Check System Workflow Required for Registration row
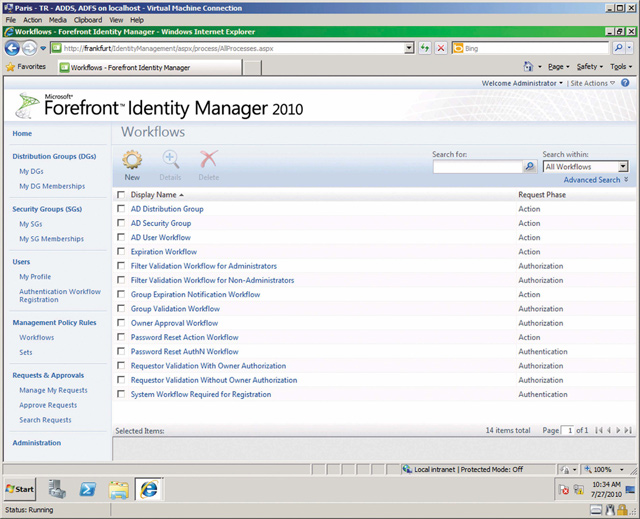Screen dimensions: 640x519 coord(121,394)
